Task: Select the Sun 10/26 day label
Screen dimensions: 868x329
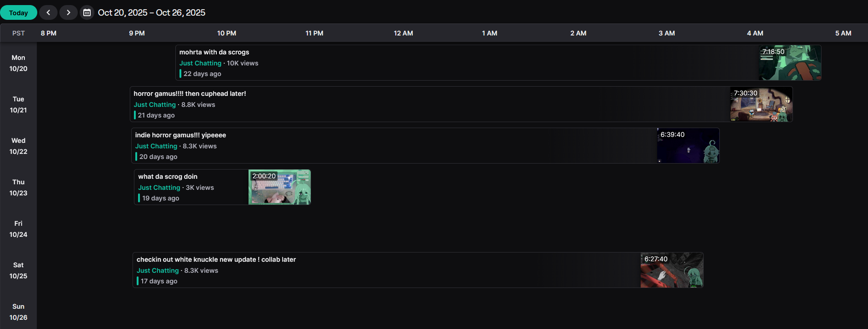Action: [x=18, y=312]
